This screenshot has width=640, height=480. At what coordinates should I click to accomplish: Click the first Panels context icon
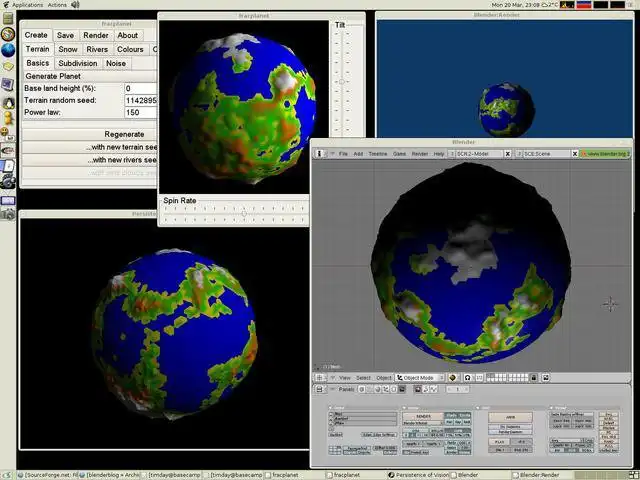click(x=362, y=389)
